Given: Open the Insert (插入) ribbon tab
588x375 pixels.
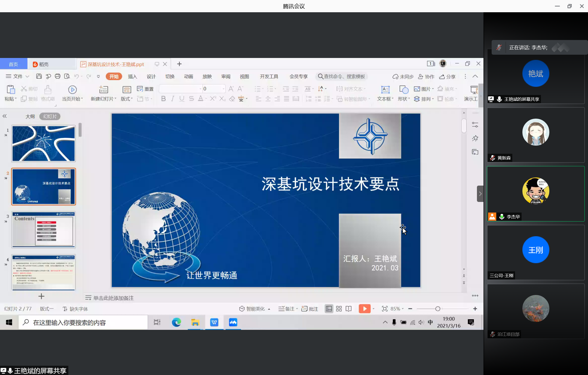Looking at the screenshot, I should pyautogui.click(x=132, y=76).
